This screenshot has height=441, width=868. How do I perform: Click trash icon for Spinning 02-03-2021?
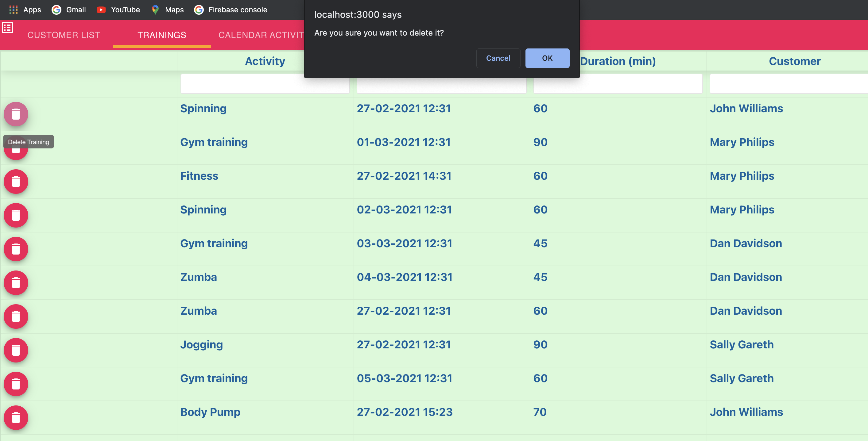click(x=16, y=215)
